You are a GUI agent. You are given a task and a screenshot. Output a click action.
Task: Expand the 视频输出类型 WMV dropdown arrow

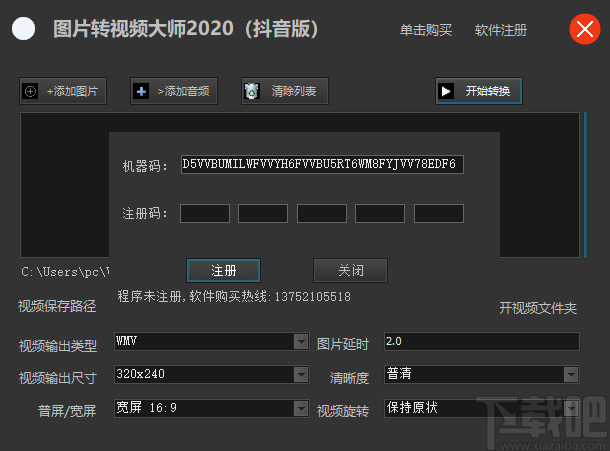301,342
